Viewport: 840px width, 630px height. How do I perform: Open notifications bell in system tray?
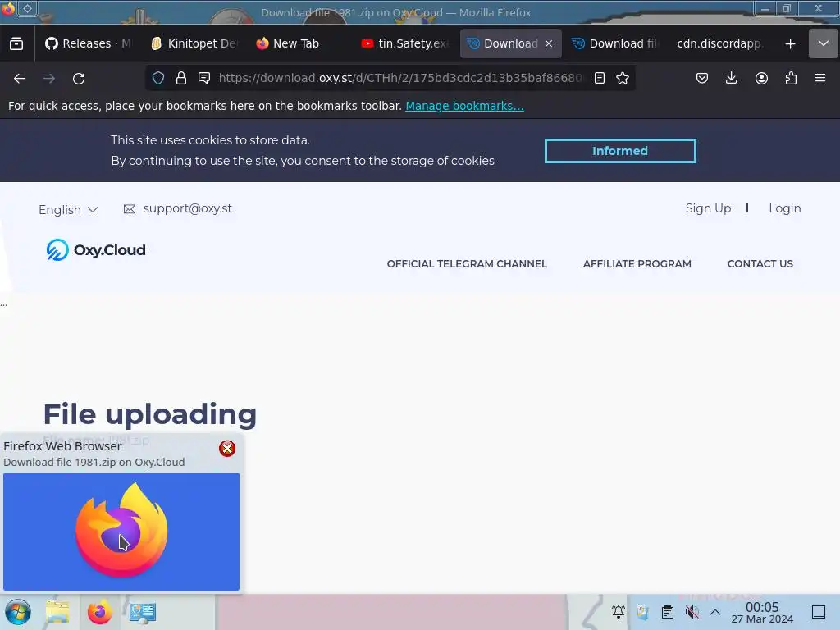(x=619, y=612)
